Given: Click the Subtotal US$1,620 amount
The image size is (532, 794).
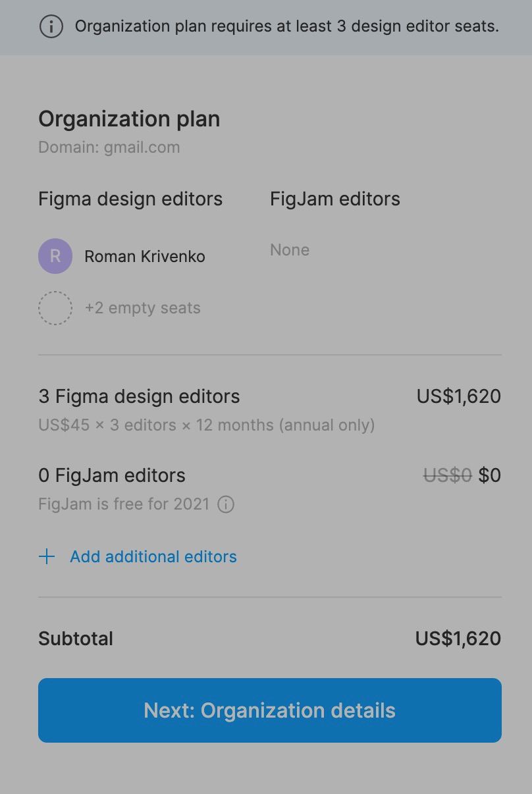Looking at the screenshot, I should click(458, 639).
